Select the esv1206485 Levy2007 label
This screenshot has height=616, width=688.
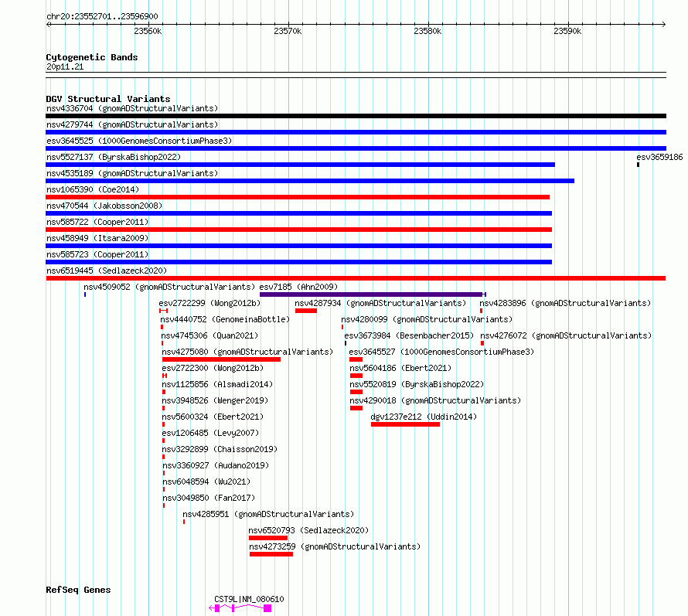pyautogui.click(x=210, y=433)
